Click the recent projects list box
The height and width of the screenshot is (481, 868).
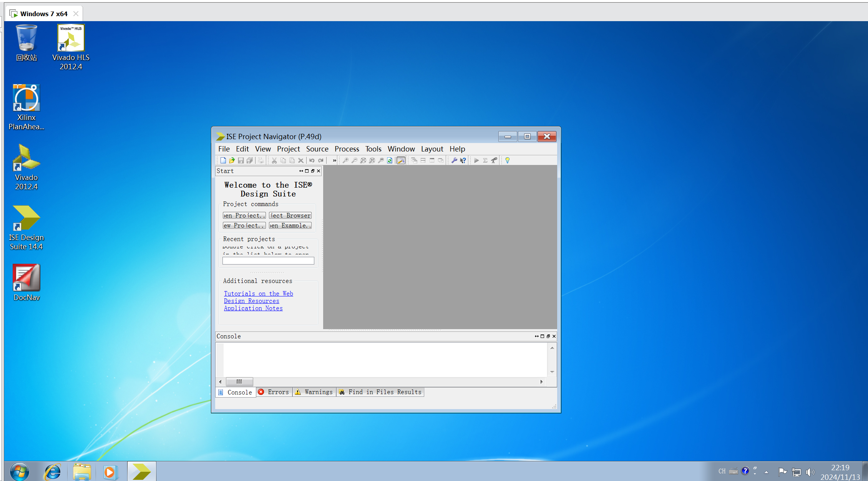pyautogui.click(x=268, y=261)
